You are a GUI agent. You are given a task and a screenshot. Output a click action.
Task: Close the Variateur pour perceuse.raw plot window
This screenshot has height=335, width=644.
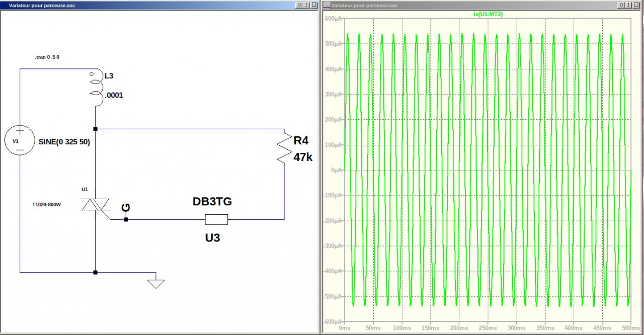pos(637,5)
